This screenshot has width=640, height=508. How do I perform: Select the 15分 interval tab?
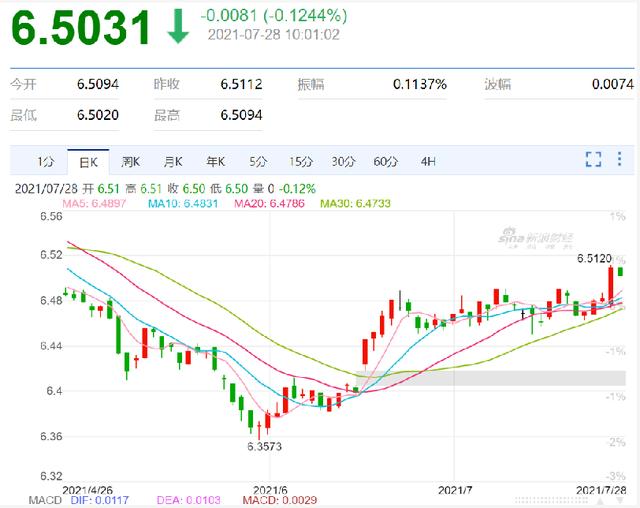(x=301, y=162)
